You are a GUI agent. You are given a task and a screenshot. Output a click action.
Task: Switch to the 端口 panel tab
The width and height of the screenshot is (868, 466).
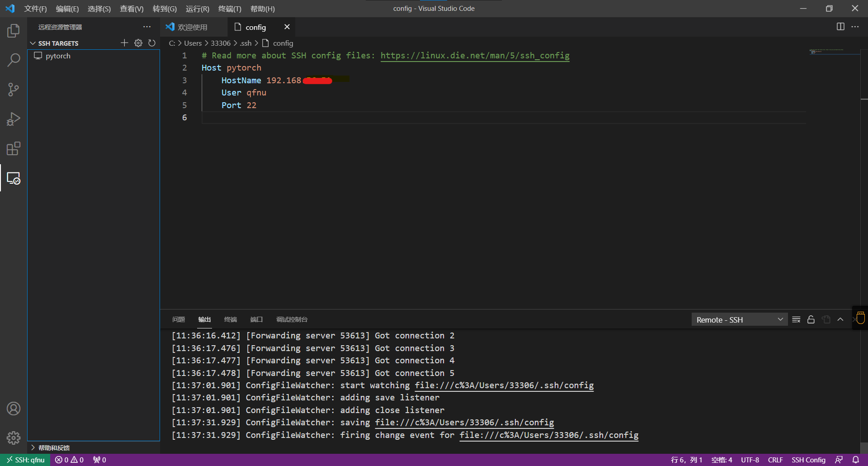coord(256,319)
